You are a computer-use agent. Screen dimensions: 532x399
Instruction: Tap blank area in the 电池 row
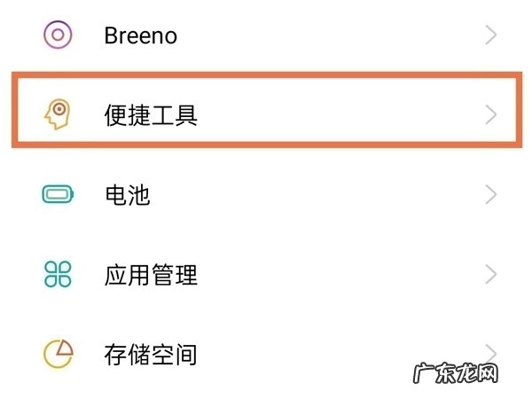tap(319, 195)
